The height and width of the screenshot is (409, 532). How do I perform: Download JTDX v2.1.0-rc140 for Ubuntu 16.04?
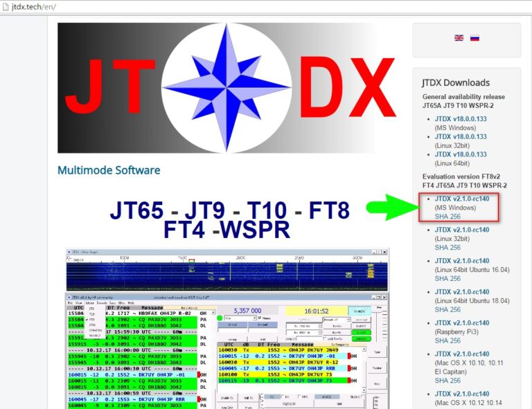pos(462,261)
